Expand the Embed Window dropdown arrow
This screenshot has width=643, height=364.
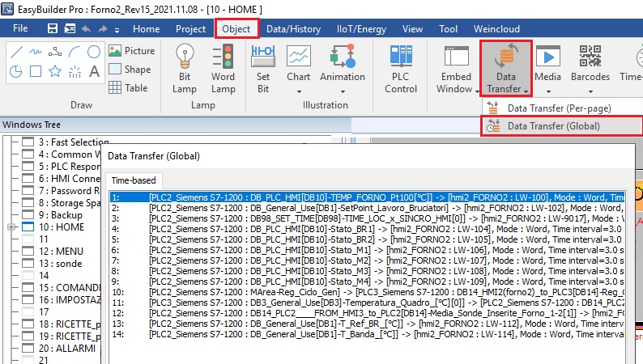pyautogui.click(x=477, y=91)
